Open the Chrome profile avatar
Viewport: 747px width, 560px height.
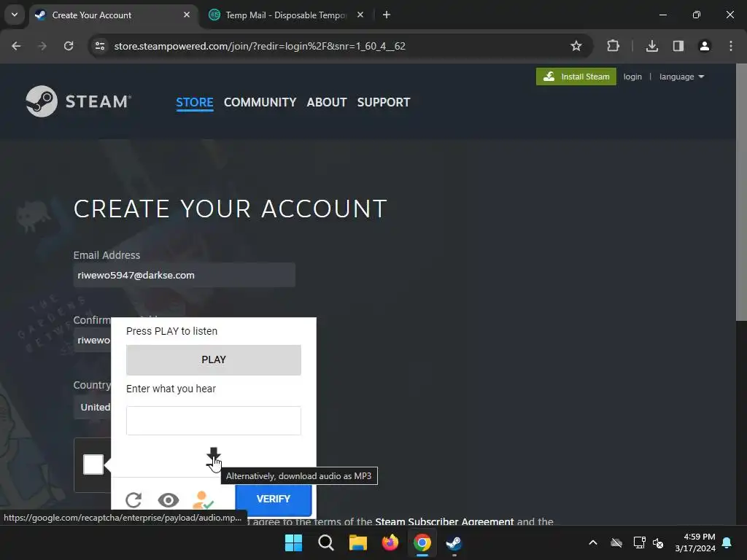[704, 46]
